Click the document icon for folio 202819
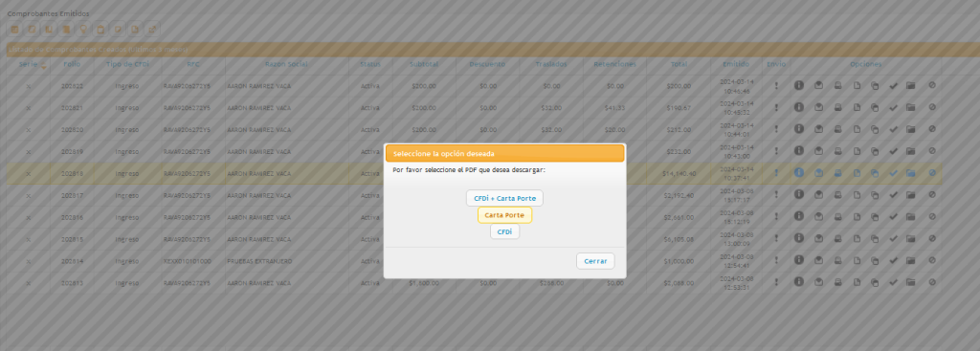 click(x=857, y=151)
